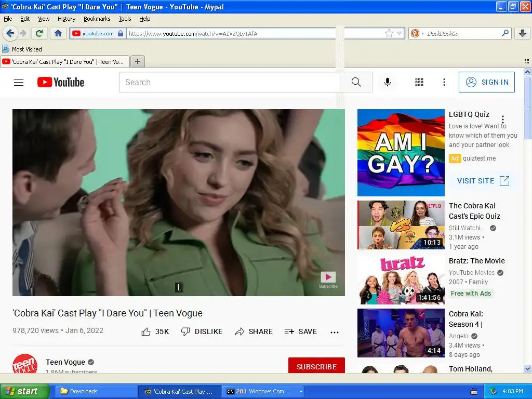
Task: Open the browser home page icon
Action: tap(58, 33)
